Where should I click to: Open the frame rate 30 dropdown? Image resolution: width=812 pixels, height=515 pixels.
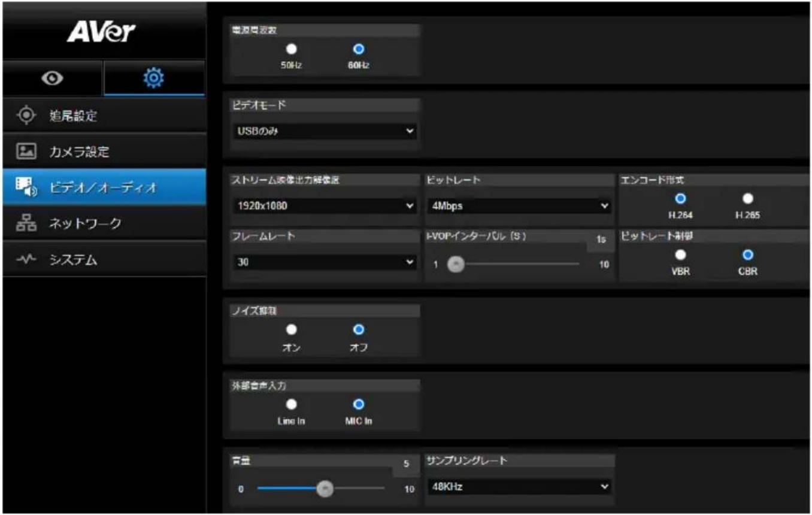coord(324,262)
